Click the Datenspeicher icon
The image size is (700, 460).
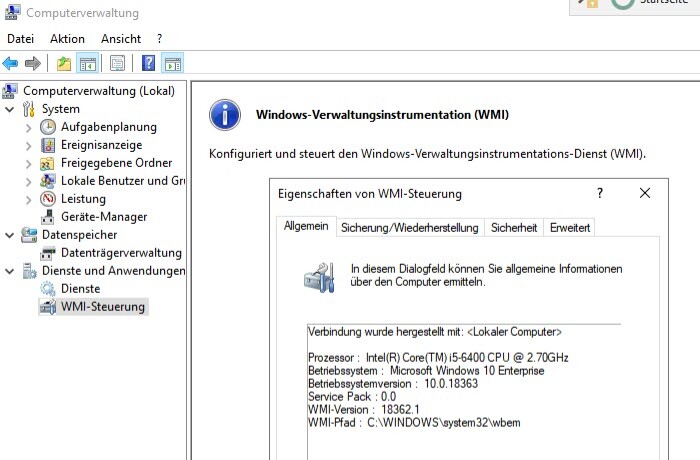29,234
